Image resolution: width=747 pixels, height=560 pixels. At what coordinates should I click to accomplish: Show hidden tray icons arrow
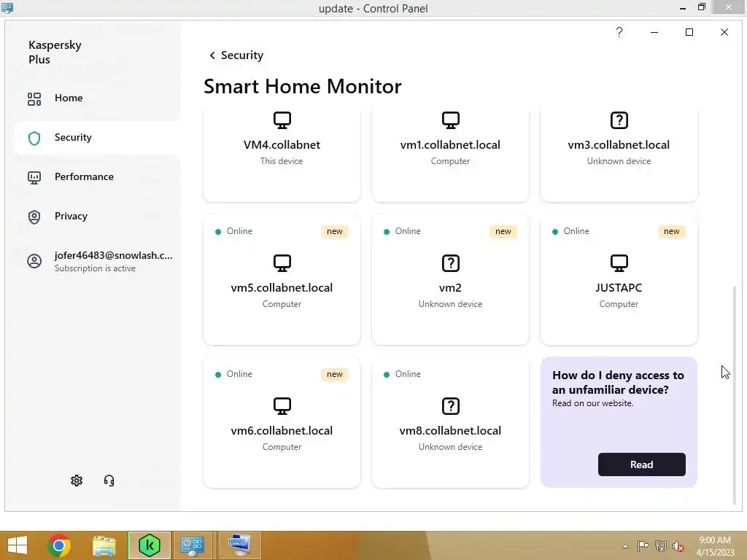click(625, 546)
